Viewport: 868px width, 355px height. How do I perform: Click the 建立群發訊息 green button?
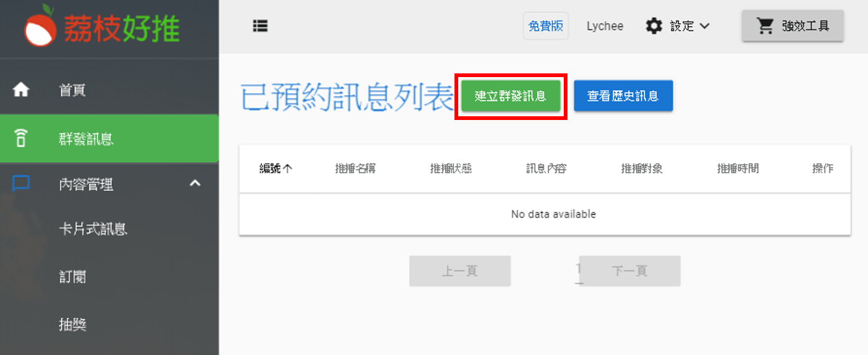coord(510,96)
